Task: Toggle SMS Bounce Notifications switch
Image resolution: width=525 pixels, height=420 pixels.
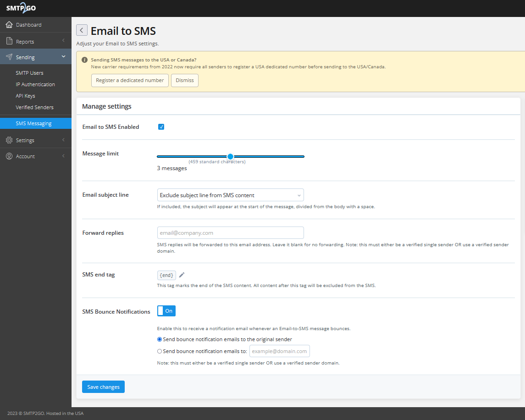Action: [x=166, y=311]
